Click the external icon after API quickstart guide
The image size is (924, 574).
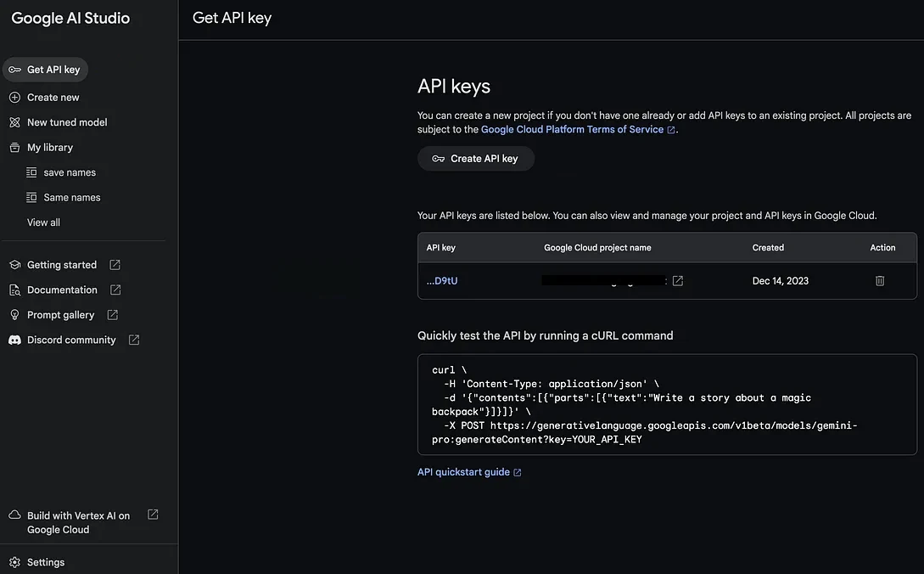pos(518,473)
